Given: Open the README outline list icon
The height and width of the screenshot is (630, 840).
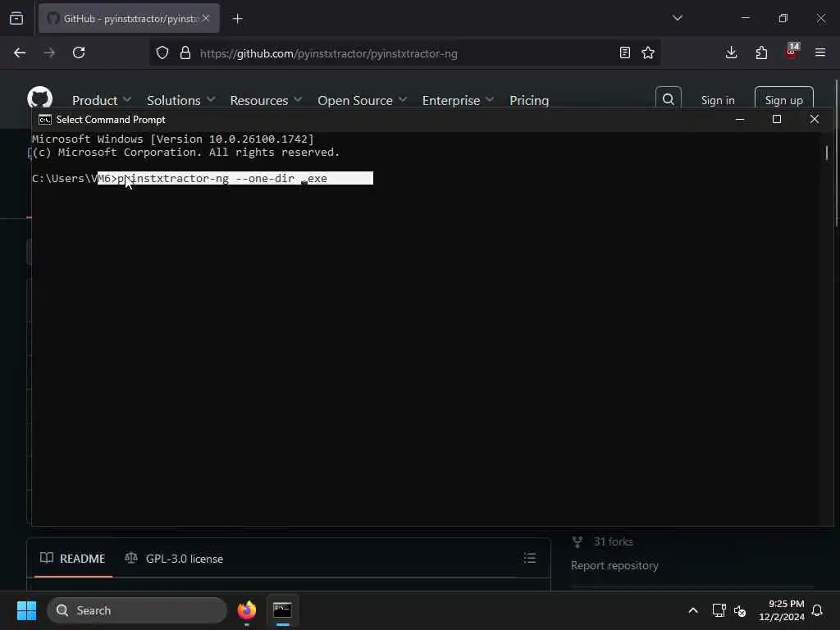Looking at the screenshot, I should [x=530, y=558].
